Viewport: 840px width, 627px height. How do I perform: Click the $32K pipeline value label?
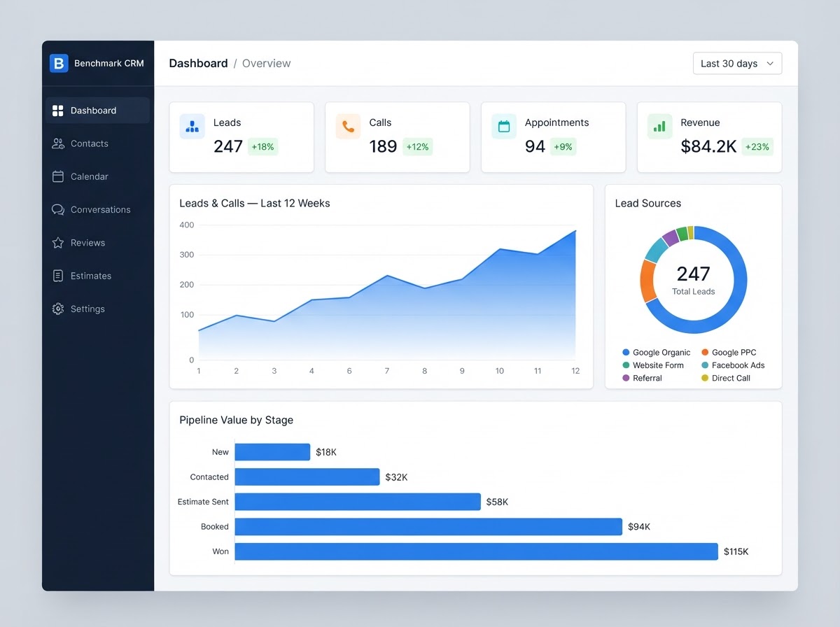click(396, 477)
